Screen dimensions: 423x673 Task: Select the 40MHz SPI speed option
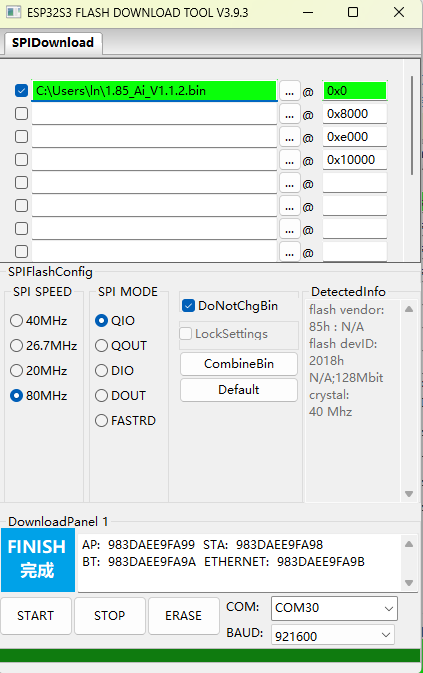tap(16, 321)
